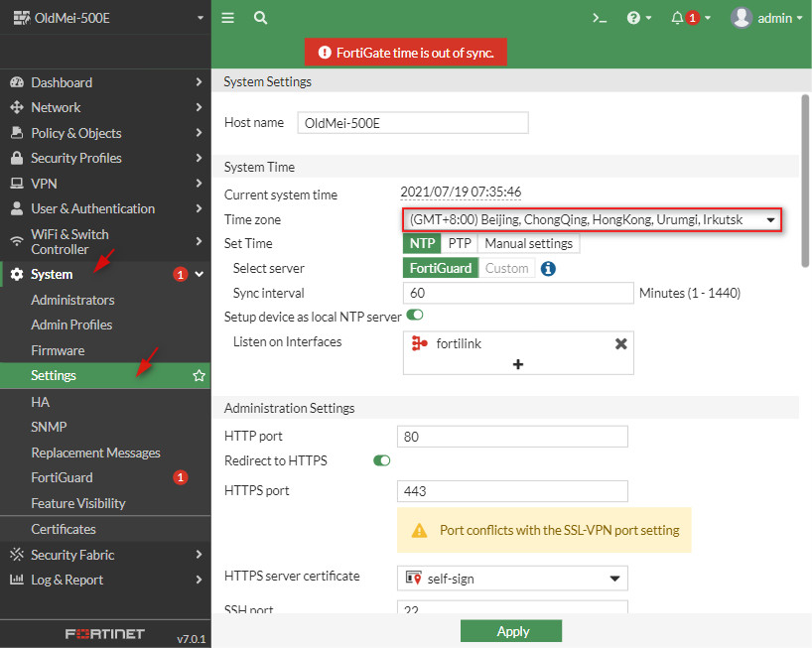Screen dimensions: 812x648
Task: Click FortiGate time out of sync banner
Action: click(405, 53)
